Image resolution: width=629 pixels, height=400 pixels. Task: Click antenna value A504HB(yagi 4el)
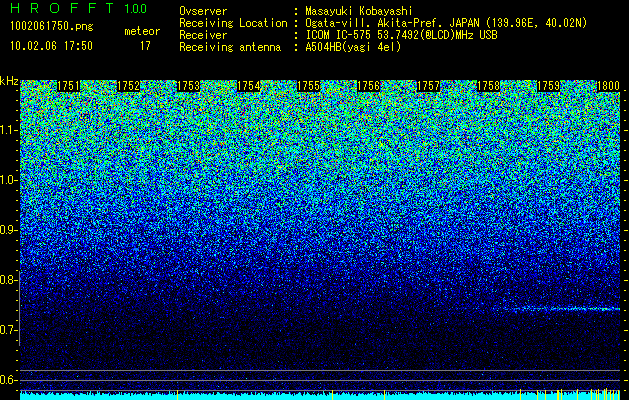click(353, 47)
